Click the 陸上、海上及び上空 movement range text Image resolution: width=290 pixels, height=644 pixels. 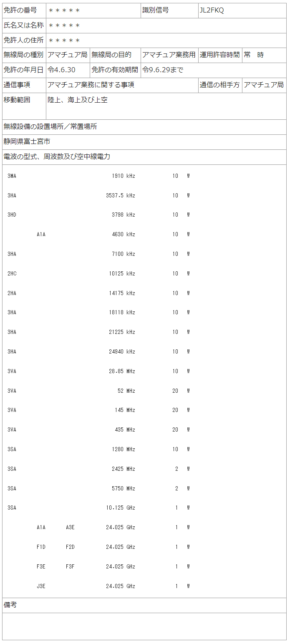(78, 100)
